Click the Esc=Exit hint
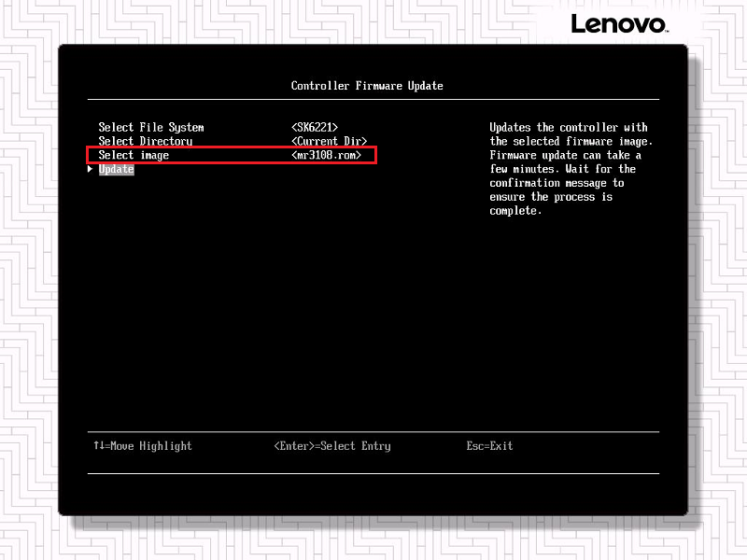This screenshot has height=560, width=747. pyautogui.click(x=489, y=446)
